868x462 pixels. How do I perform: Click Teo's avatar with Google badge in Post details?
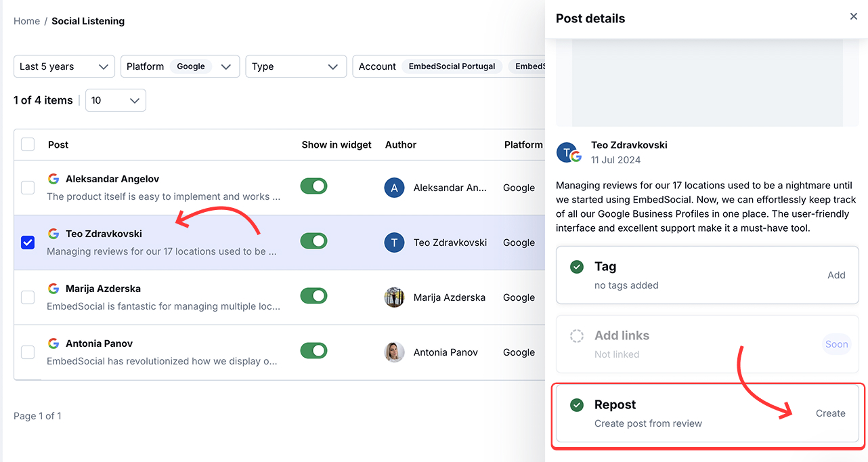coord(568,152)
